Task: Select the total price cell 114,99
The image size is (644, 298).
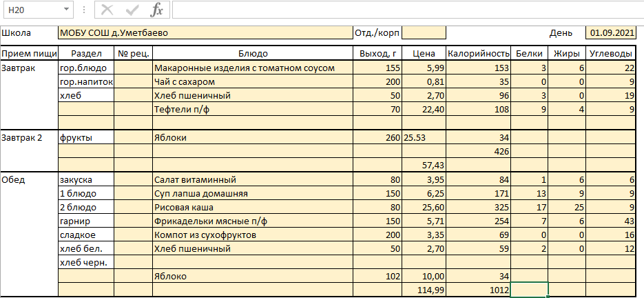Action: tap(423, 290)
